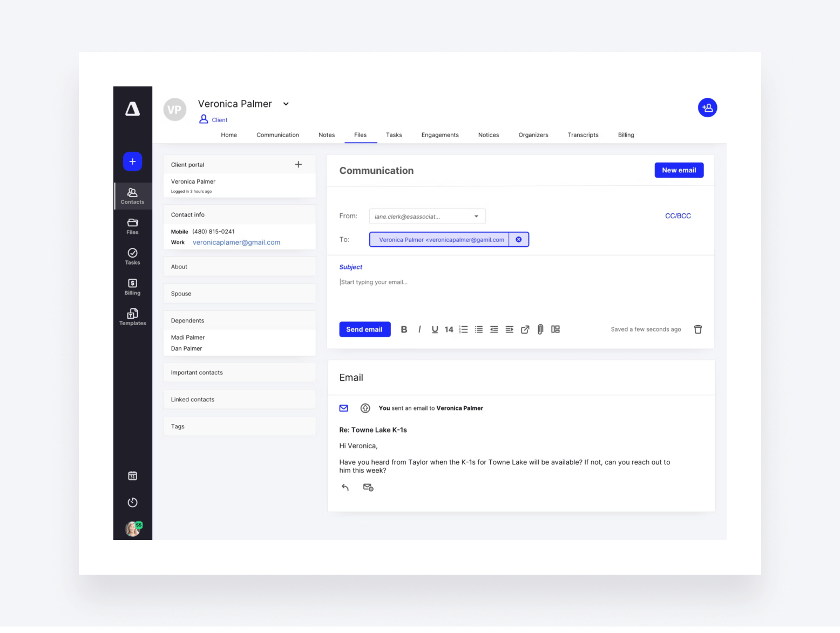Switch to the Files tab

point(360,135)
